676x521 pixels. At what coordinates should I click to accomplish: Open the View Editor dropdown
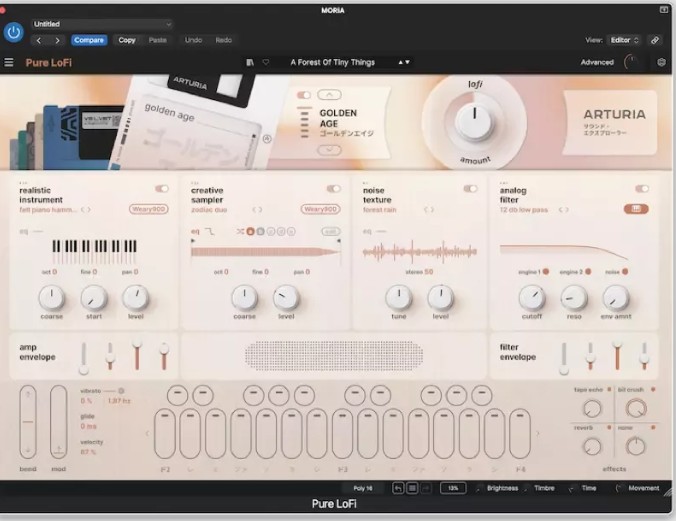(624, 40)
